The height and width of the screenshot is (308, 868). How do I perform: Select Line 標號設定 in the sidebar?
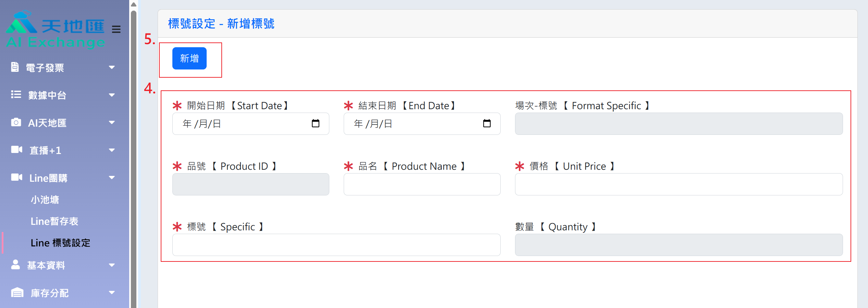[60, 243]
